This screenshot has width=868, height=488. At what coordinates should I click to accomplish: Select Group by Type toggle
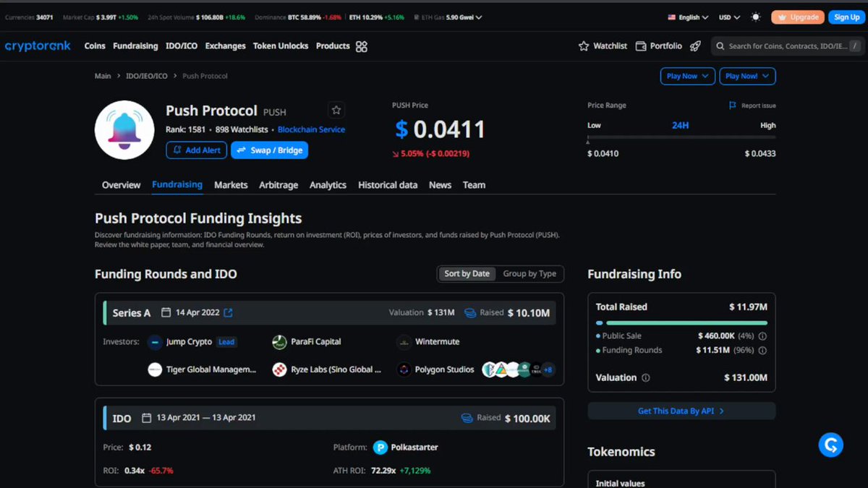click(529, 274)
